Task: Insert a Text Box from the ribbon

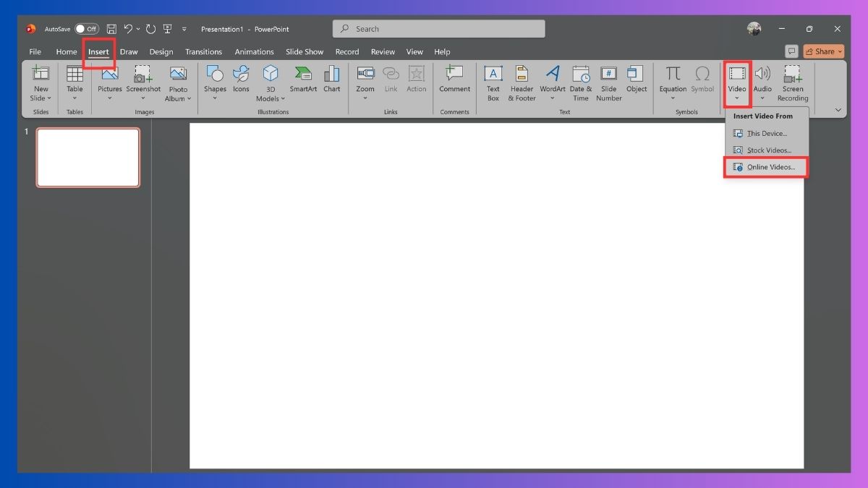Action: click(493, 83)
